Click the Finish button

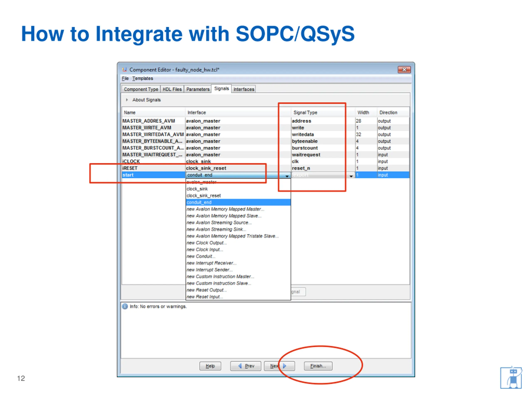click(x=318, y=366)
